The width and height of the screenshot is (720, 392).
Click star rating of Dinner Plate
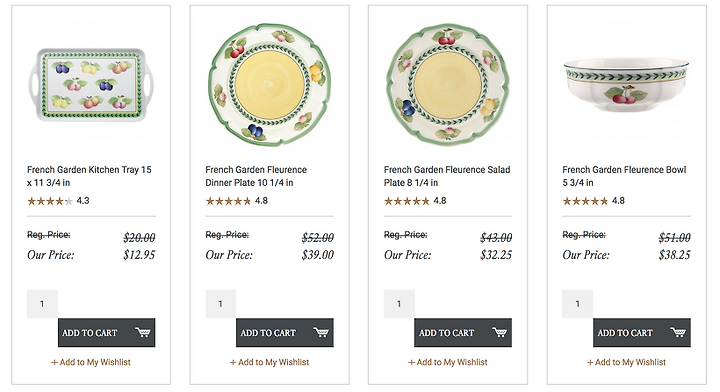pyautogui.click(x=228, y=201)
